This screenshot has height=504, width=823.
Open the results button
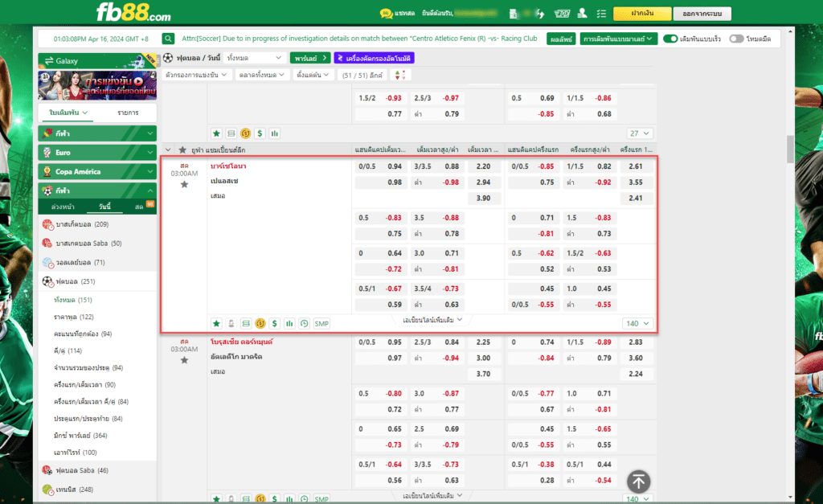561,39
